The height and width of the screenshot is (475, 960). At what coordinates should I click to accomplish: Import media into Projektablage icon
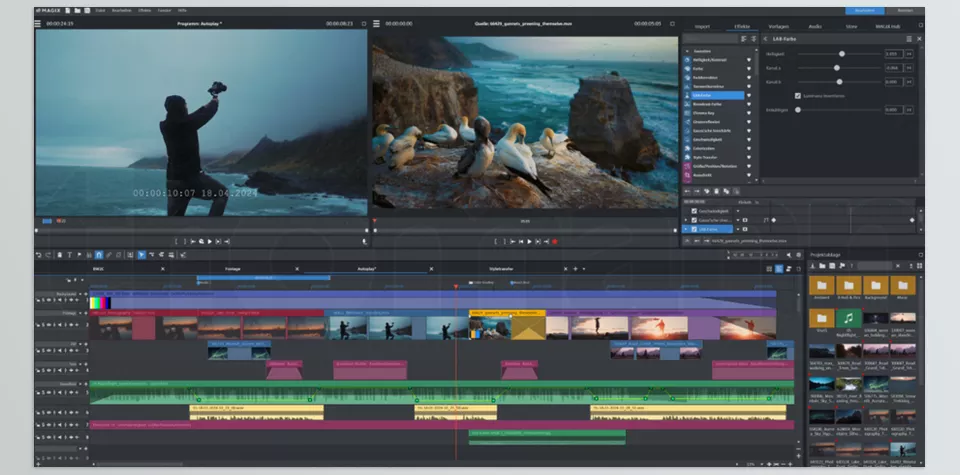813,266
